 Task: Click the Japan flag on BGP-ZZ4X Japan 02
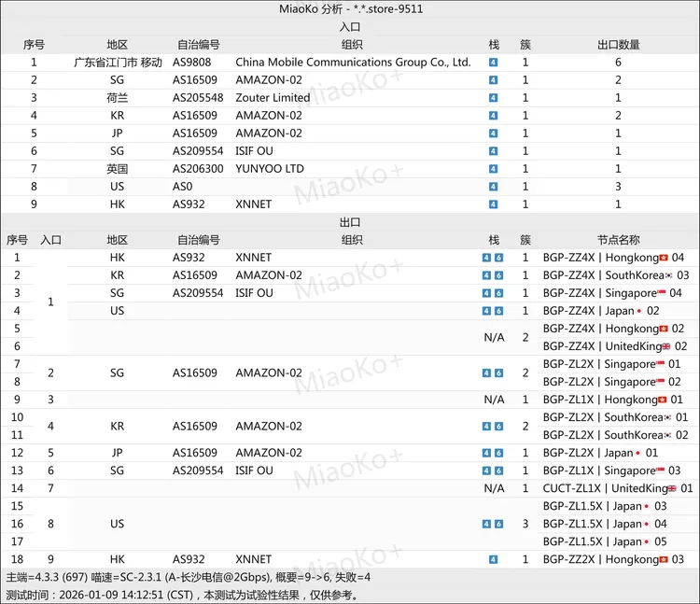point(638,311)
